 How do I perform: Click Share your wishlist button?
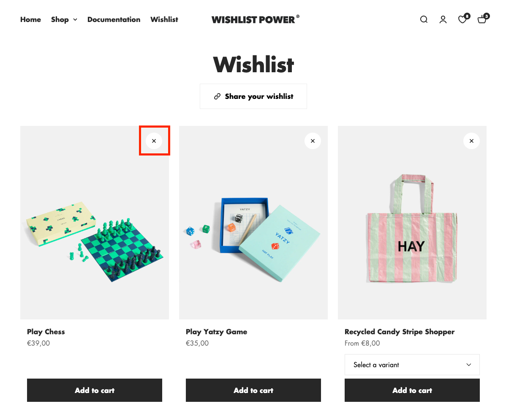point(253,96)
